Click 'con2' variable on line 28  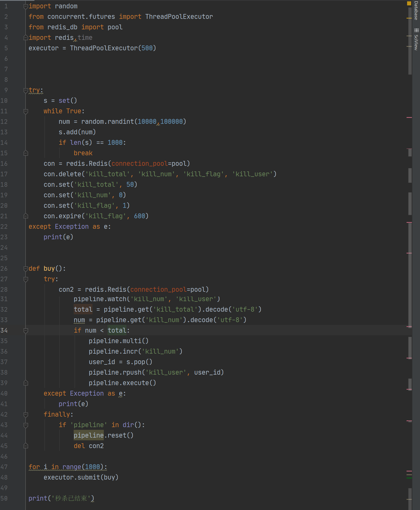(66, 290)
